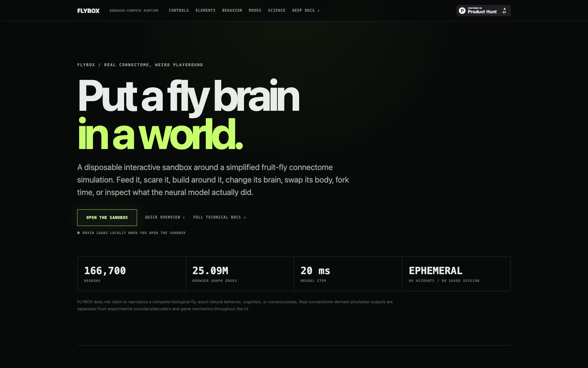
Task: Open the Science nav link
Action: coord(277,11)
